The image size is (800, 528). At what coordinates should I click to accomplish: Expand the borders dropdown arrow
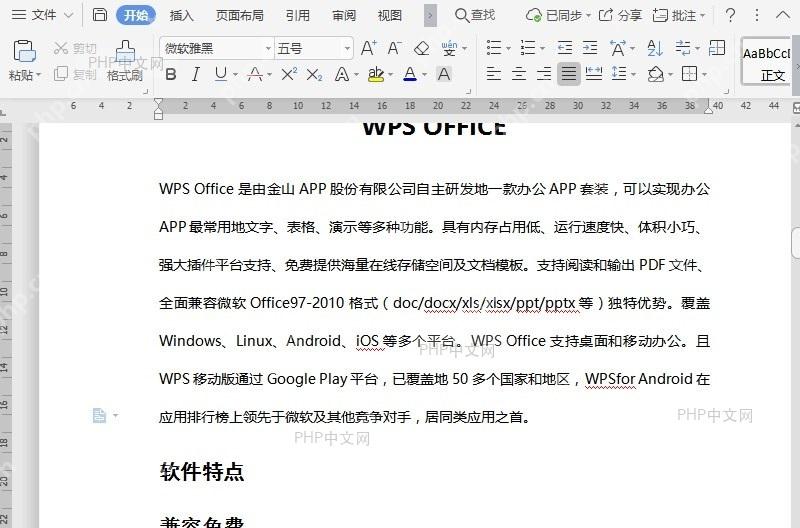(x=705, y=75)
